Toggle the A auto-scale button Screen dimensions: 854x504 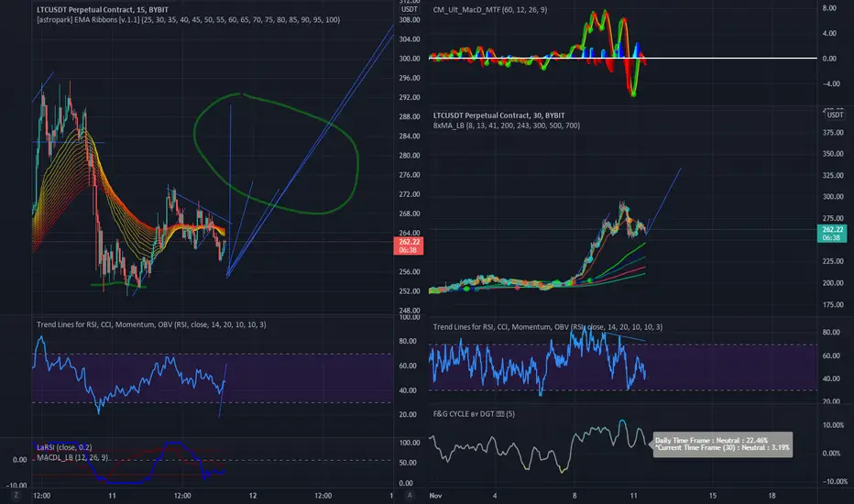point(410,495)
